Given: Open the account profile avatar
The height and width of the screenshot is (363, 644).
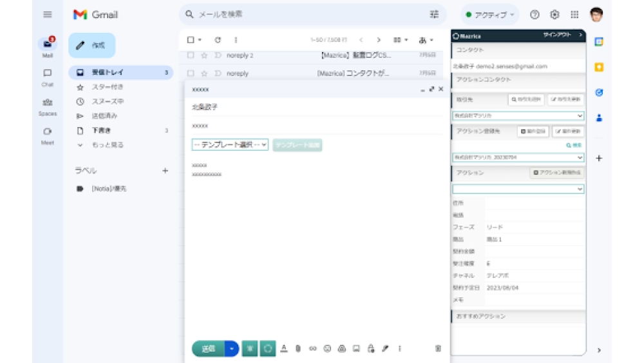Looking at the screenshot, I should 596,14.
